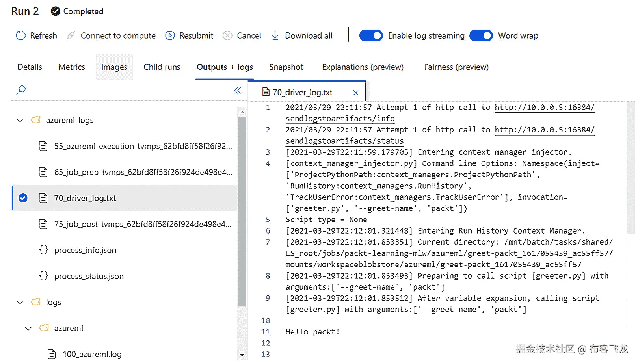Screen dimensions: 638x364
Task: Collapse the file tree panel with double chevron
Action: tap(238, 90)
